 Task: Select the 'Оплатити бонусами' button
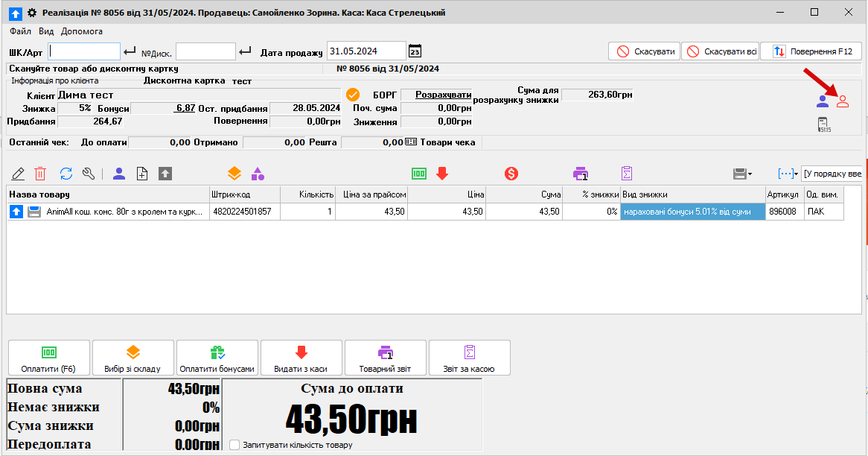217,358
